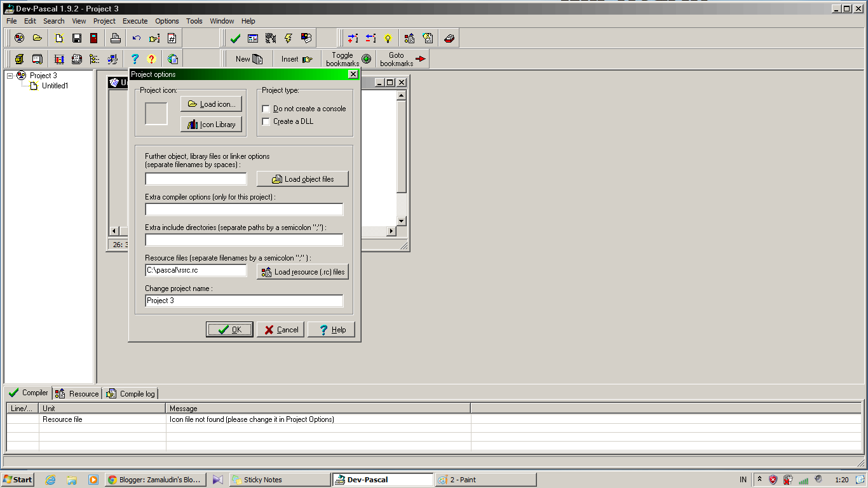Click the New toolbar button
The height and width of the screenshot is (488, 868).
tap(248, 59)
